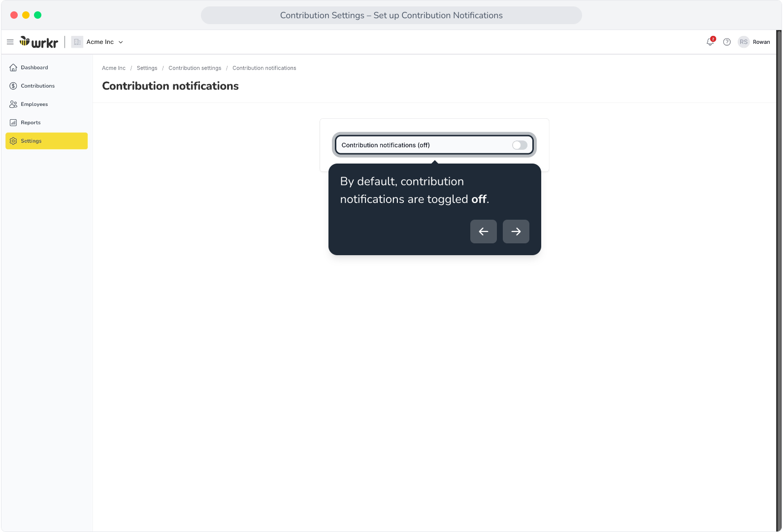Close the window with the red button
This screenshot has height=532, width=783.
(14, 15)
